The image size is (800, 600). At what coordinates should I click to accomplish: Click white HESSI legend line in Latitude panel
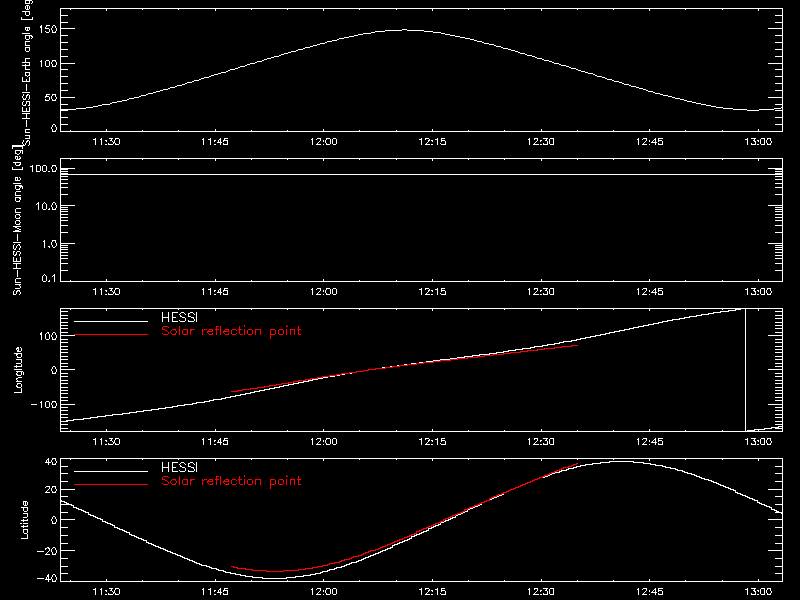click(111, 471)
